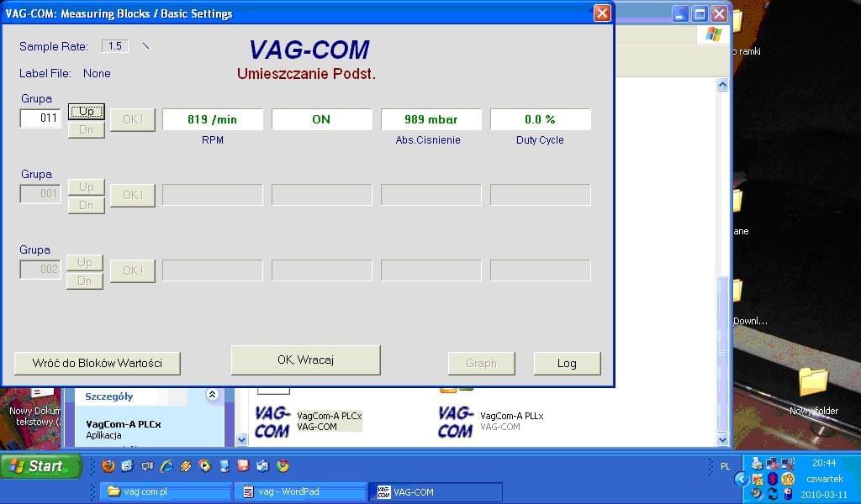Collapse the Szczegóły panel in Explorer
The image size is (861, 504).
(213, 394)
